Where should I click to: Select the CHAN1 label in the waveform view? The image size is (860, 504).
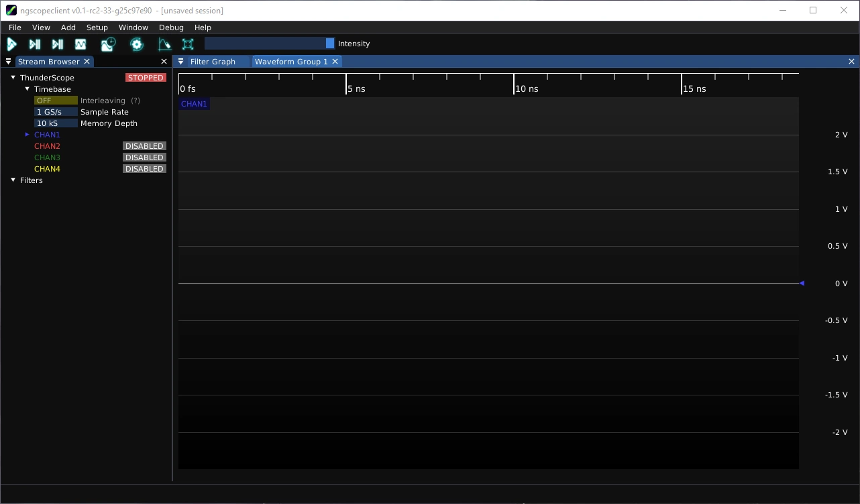point(193,103)
